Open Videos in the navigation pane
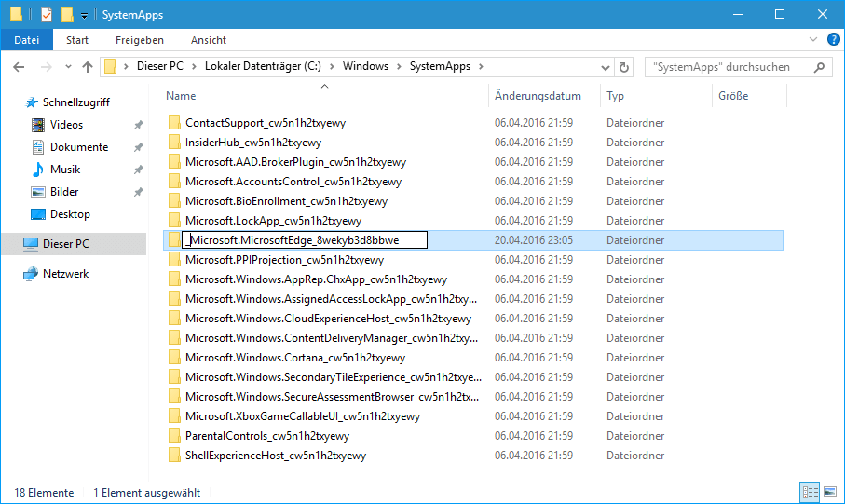 (66, 125)
